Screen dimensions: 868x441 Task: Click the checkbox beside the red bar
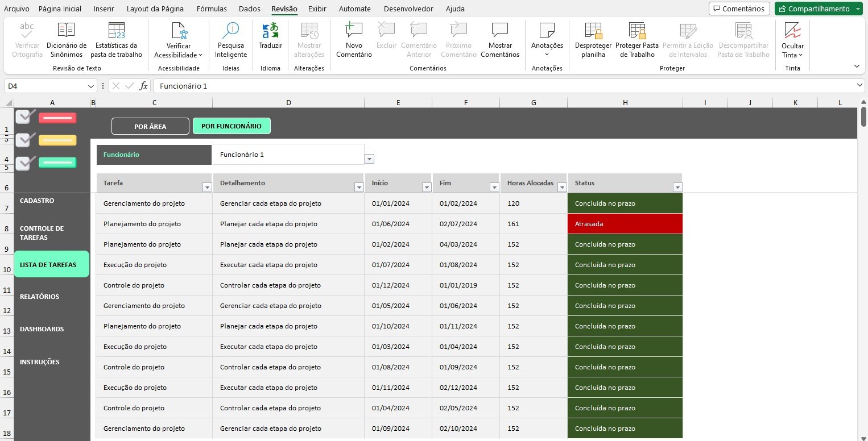coord(24,117)
